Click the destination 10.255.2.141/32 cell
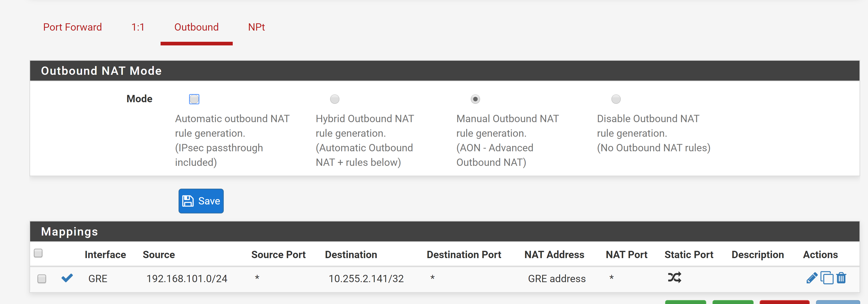Image resolution: width=868 pixels, height=304 pixels. tap(366, 279)
